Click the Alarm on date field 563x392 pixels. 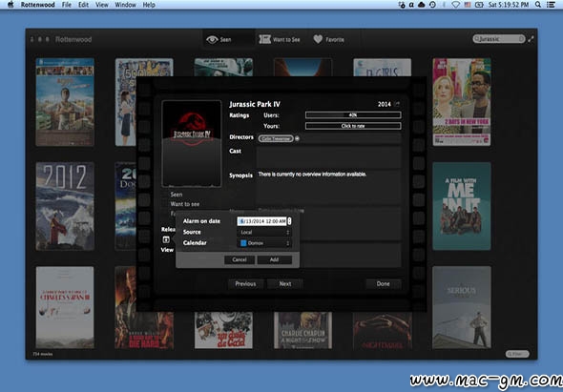(262, 221)
